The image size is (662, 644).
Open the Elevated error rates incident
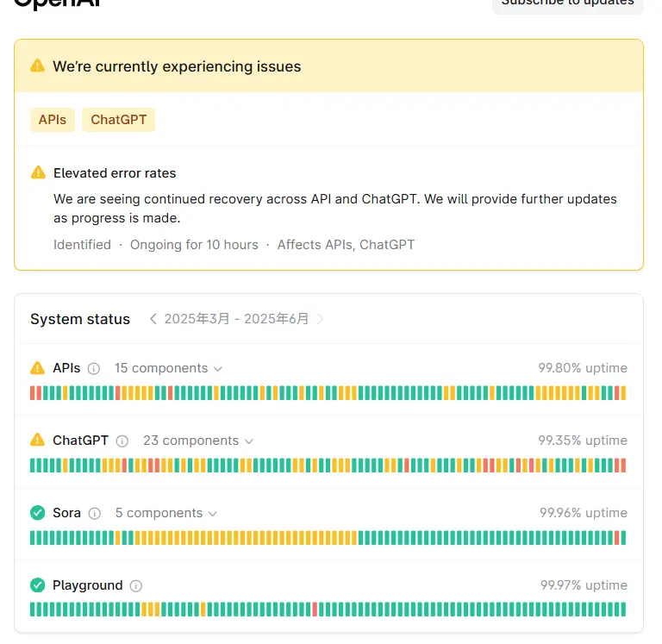click(x=115, y=173)
